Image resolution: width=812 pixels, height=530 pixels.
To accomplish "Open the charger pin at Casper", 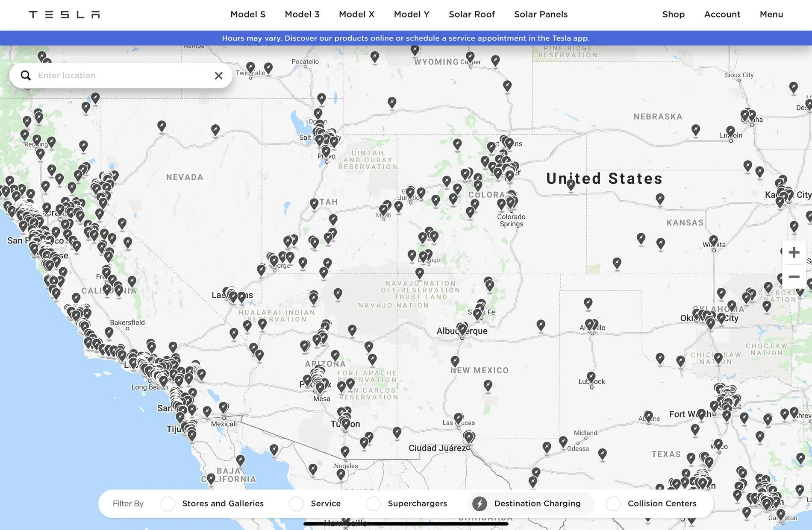I will coord(470,57).
